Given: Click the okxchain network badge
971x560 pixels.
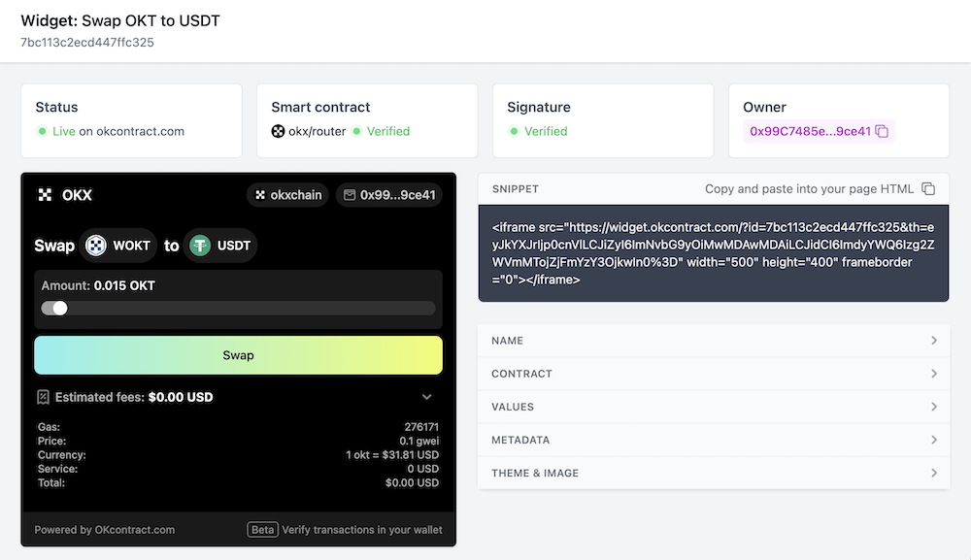Looking at the screenshot, I should pos(287,195).
